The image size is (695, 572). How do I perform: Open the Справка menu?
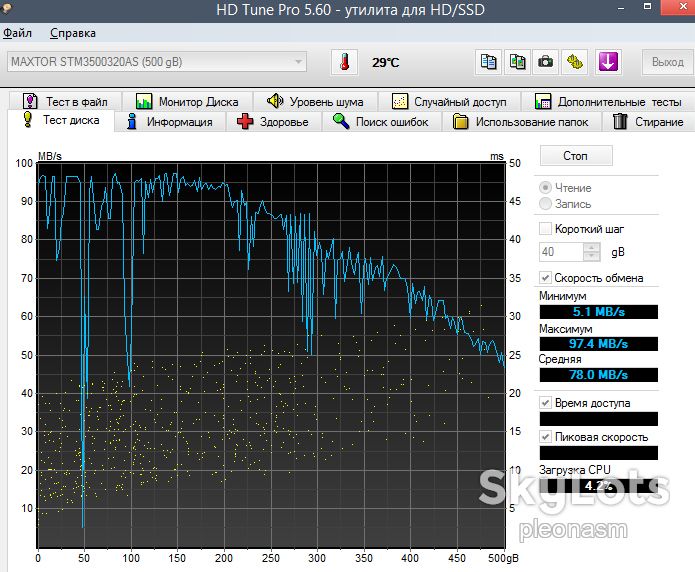click(x=73, y=33)
